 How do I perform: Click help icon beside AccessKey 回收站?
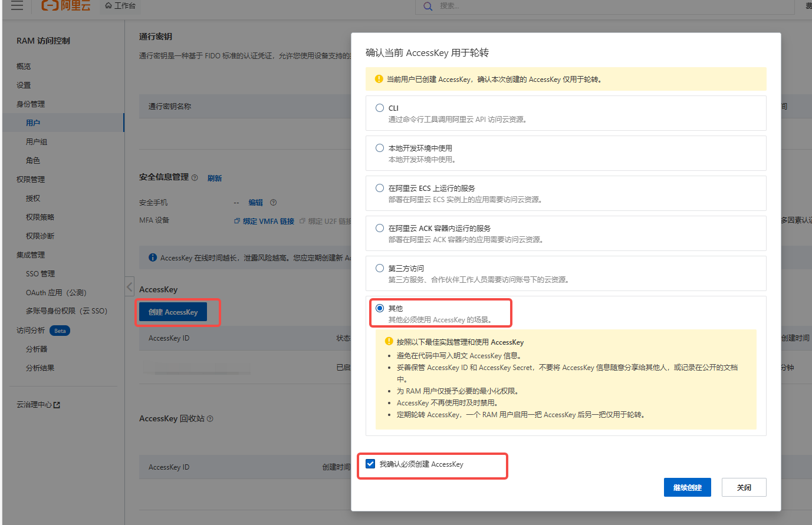pos(210,419)
